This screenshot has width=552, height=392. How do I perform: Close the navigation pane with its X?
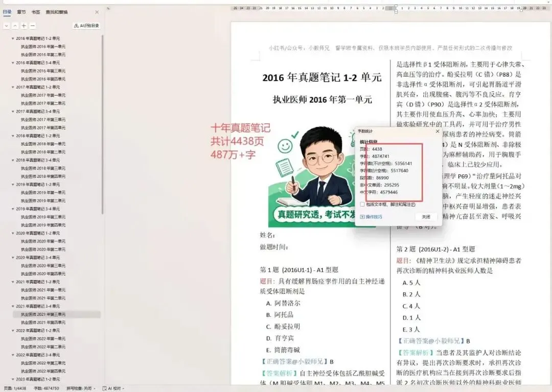point(97,12)
